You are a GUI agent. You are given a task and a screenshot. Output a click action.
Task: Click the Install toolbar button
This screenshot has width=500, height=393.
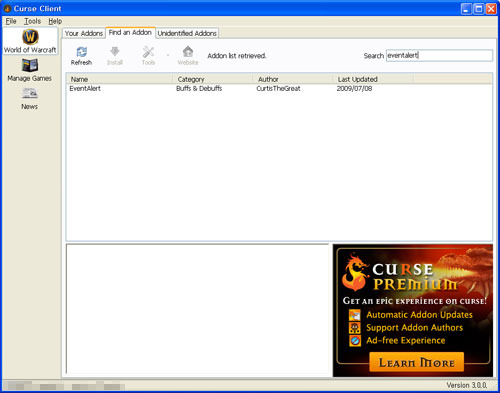point(115,56)
